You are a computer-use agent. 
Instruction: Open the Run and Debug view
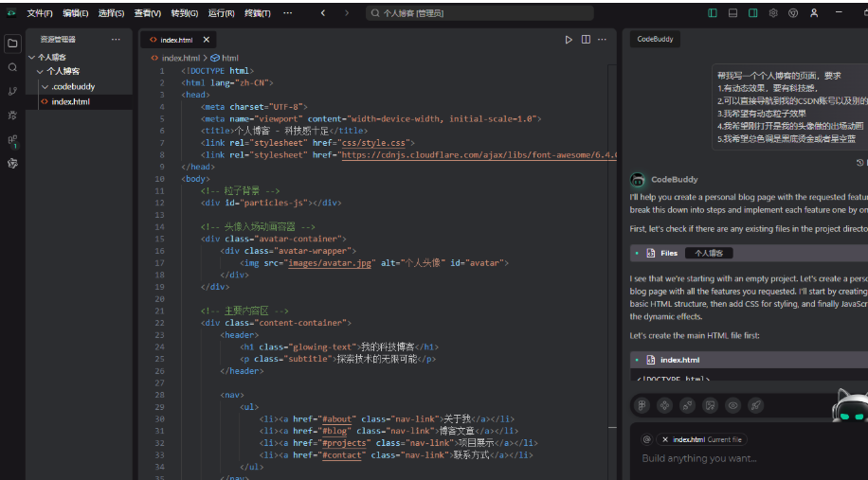point(12,115)
